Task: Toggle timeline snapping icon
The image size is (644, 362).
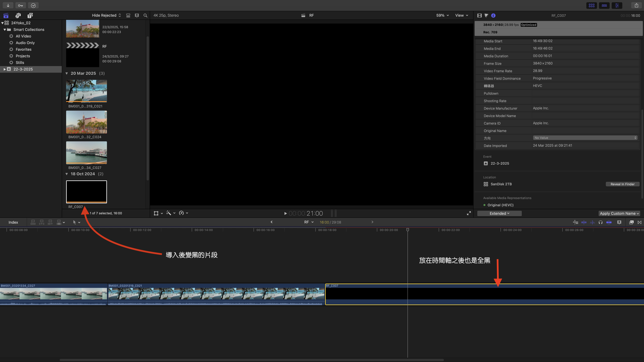Action: click(x=609, y=222)
